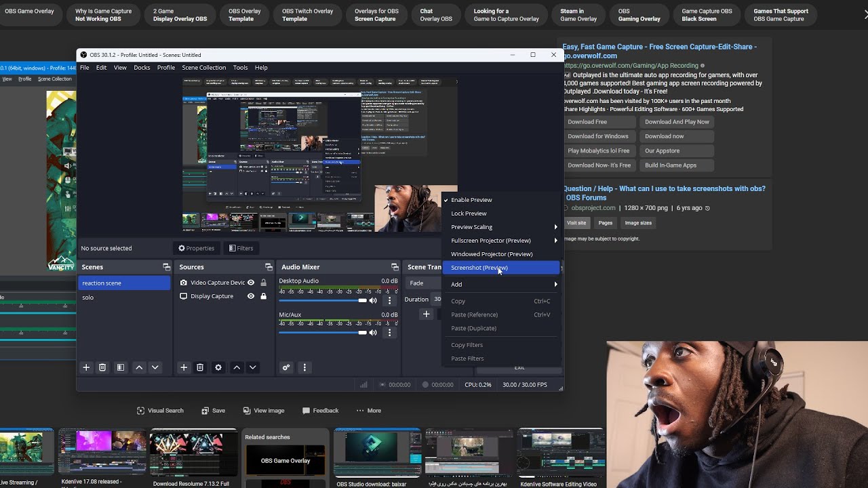868x488 pixels.
Task: Choose Screenshot (Preview) menu entry
Action: tap(500, 268)
